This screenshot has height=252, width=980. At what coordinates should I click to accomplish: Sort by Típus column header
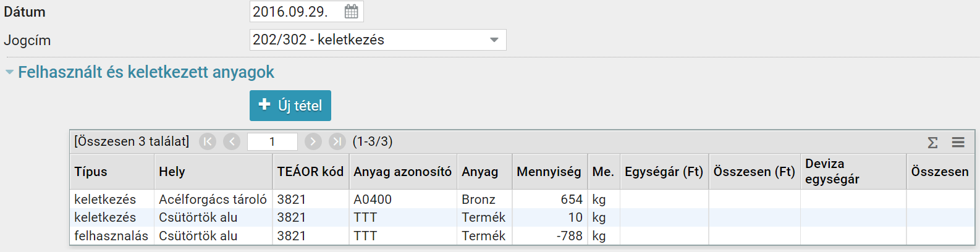[x=91, y=172]
